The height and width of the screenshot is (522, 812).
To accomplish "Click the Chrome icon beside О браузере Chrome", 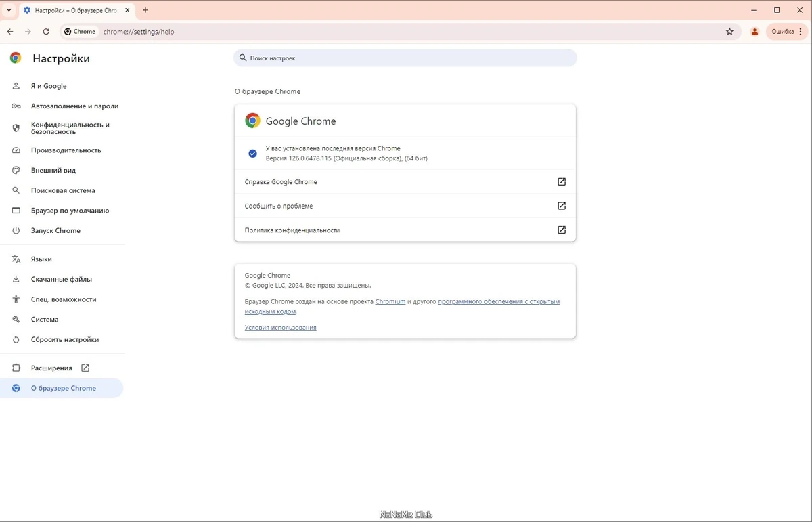I will (16, 388).
